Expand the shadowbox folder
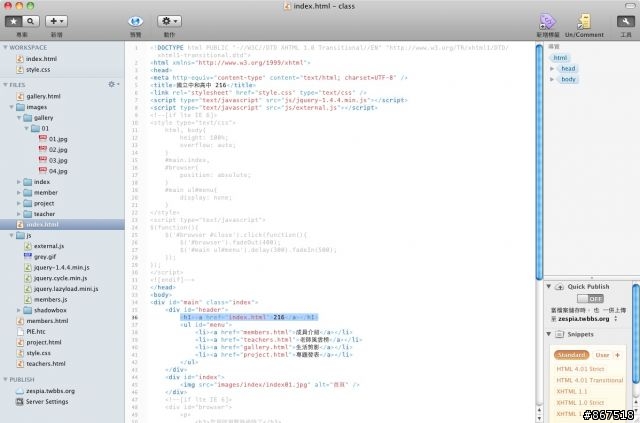 pos(19,310)
